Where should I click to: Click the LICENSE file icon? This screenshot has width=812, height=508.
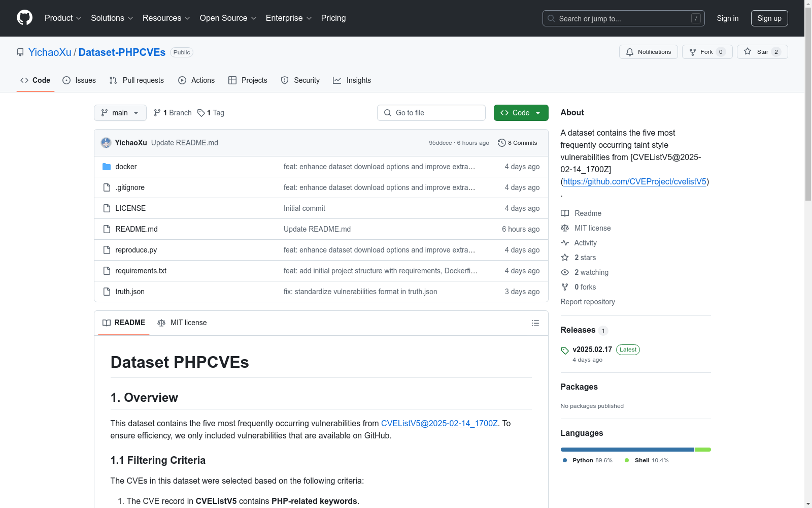tap(107, 208)
